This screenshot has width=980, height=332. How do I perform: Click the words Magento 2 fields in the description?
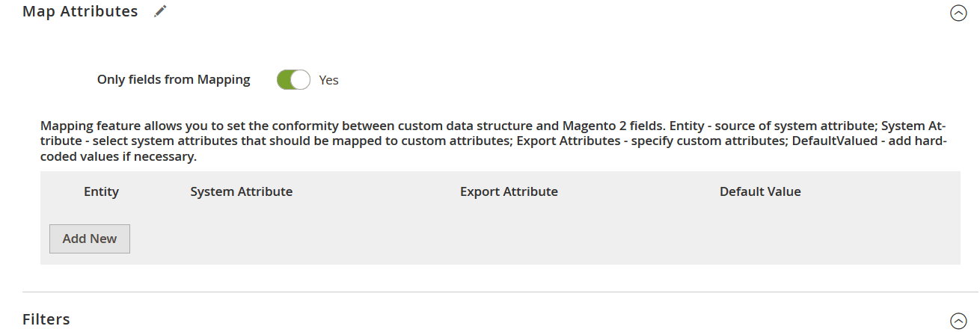(613, 126)
